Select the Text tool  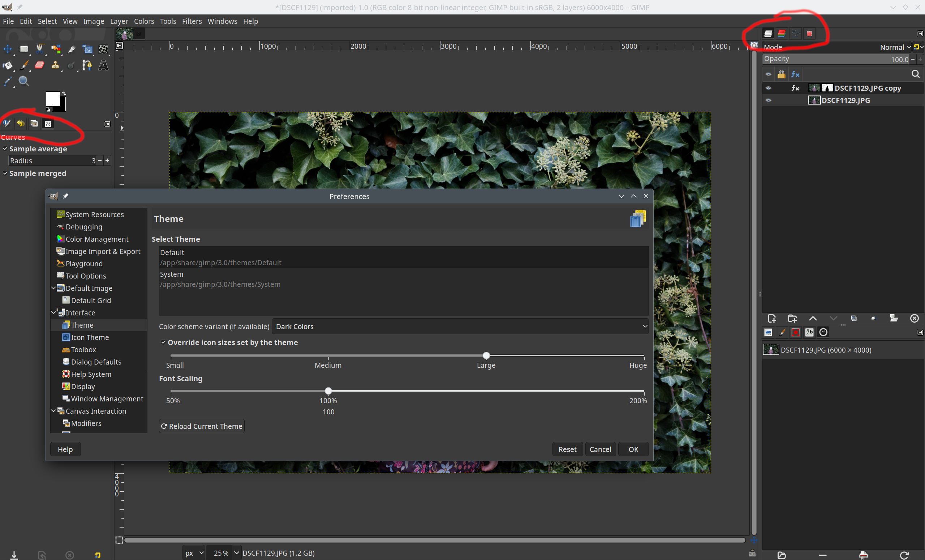[103, 65]
